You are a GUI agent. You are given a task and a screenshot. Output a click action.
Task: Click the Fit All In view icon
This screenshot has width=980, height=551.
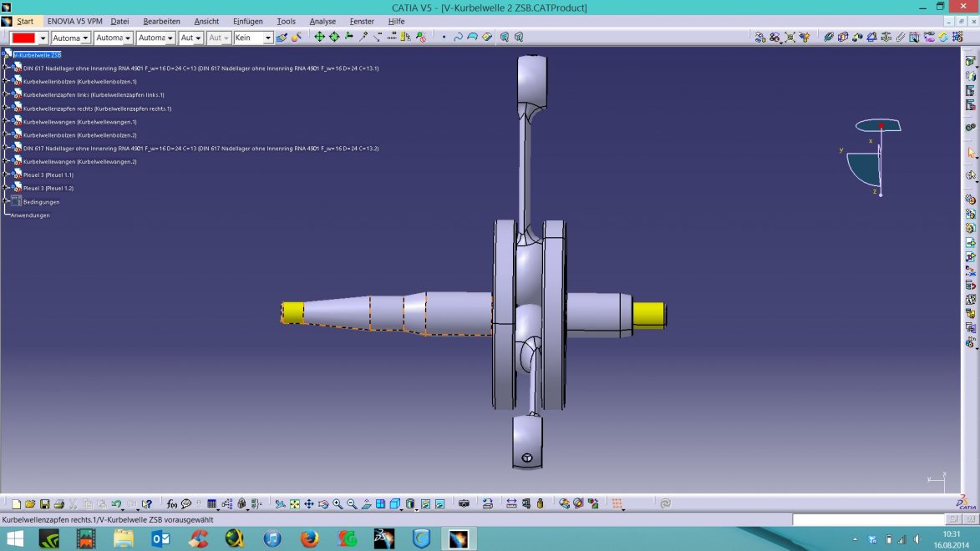tap(295, 504)
